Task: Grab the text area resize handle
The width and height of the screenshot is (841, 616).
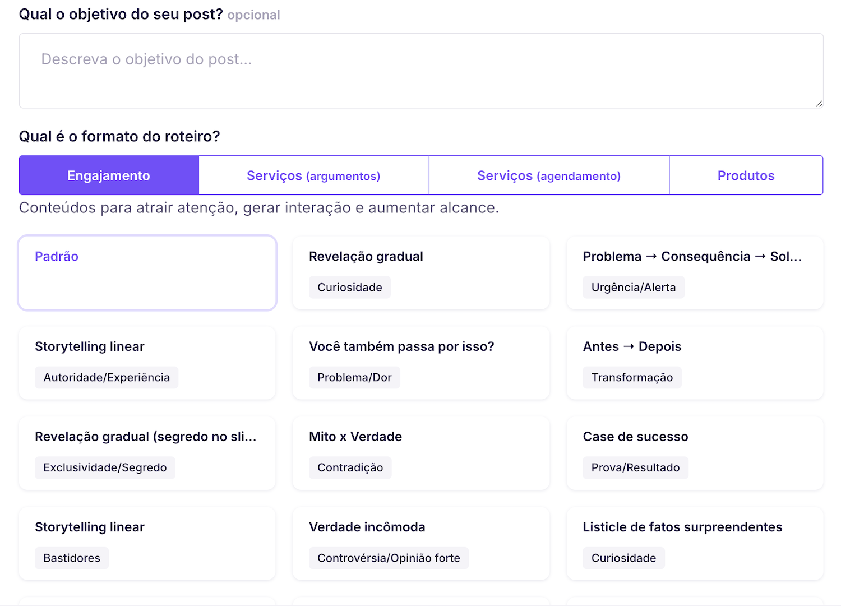Action: 819,104
